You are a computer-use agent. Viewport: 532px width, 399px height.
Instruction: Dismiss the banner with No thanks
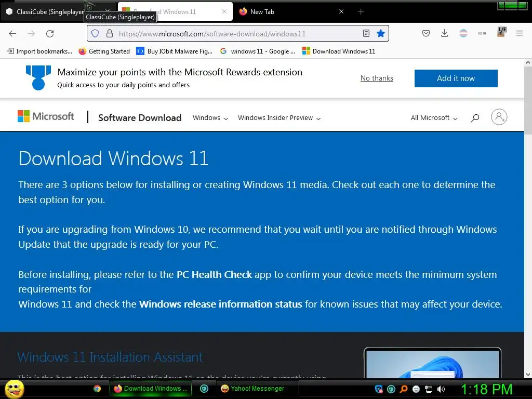(377, 78)
